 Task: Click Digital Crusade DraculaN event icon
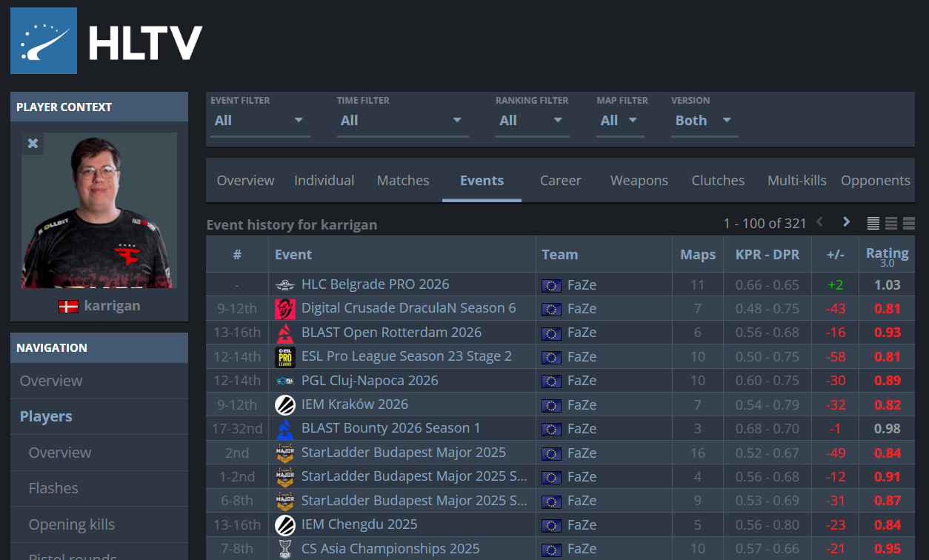[285, 308]
